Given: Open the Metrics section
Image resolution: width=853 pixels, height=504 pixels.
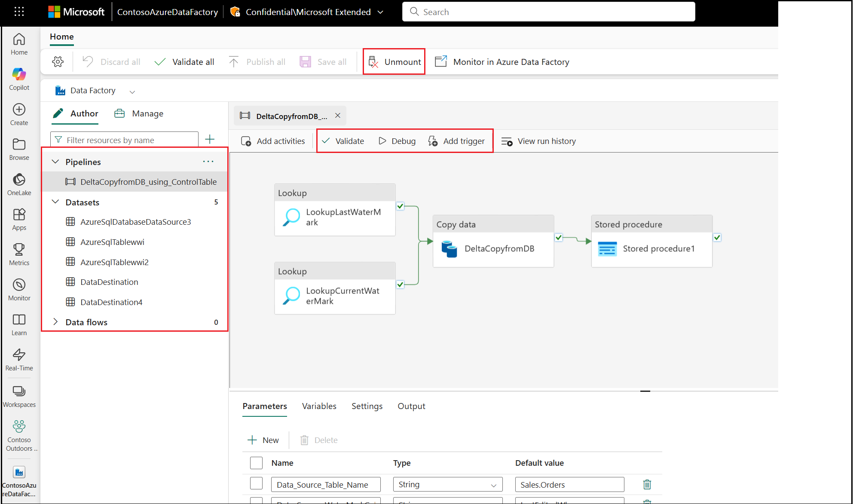Looking at the screenshot, I should [19, 254].
